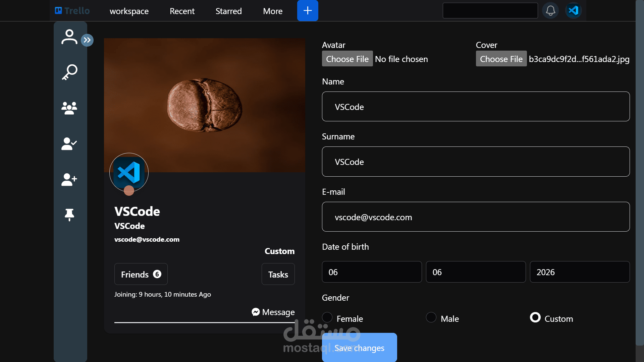
Task: Select the Male gender radio button
Action: pyautogui.click(x=431, y=317)
